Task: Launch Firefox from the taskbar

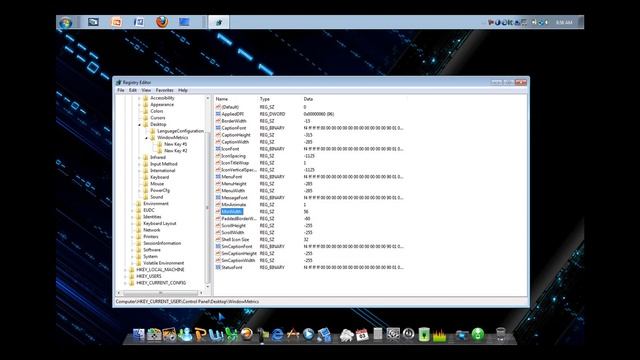Action: (x=162, y=22)
